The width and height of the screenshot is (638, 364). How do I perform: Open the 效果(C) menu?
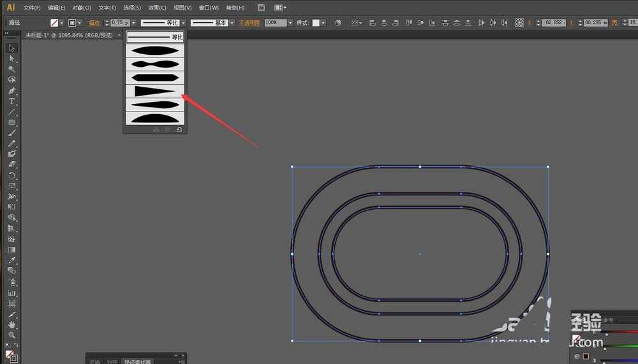point(157,8)
